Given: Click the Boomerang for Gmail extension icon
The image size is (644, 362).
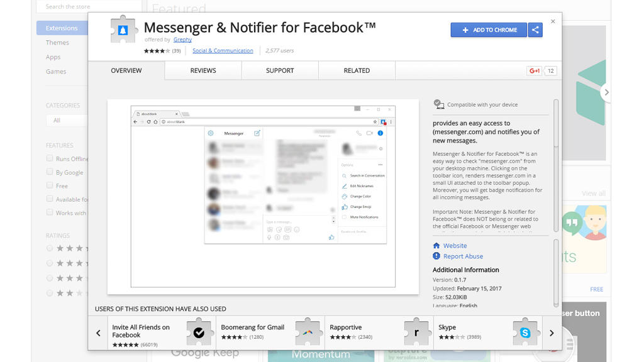Looking at the screenshot, I should [x=308, y=332].
